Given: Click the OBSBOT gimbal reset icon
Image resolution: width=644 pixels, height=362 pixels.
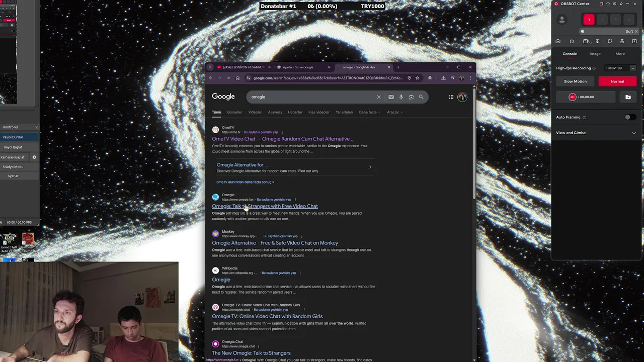Looking at the screenshot, I should (x=610, y=41).
